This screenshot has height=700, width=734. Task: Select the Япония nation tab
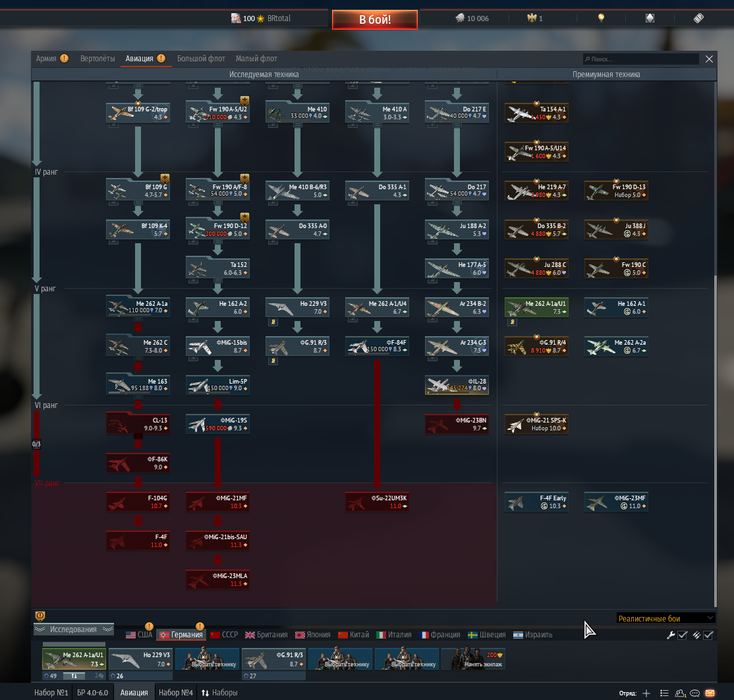point(313,635)
